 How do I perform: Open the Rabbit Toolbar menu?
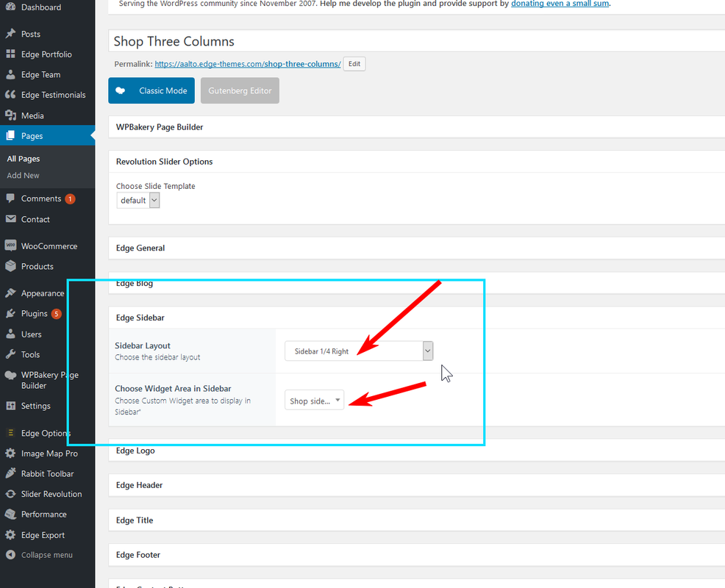[48, 473]
